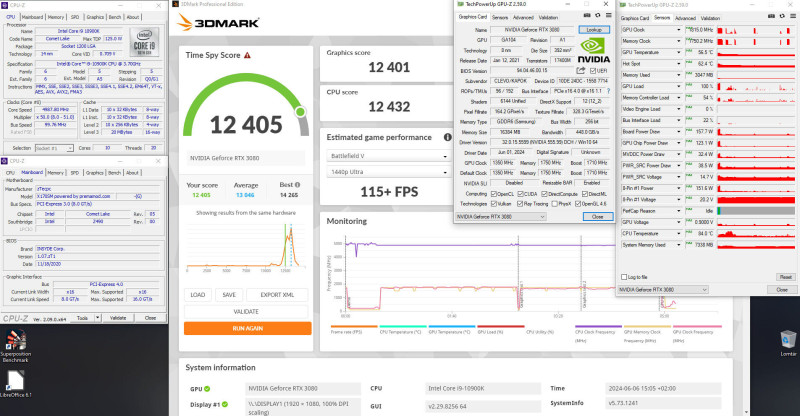This screenshot has height=416, width=800.
Task: Open hamburger menu in GPU-Z Graphics Card window
Action: [x=608, y=15]
